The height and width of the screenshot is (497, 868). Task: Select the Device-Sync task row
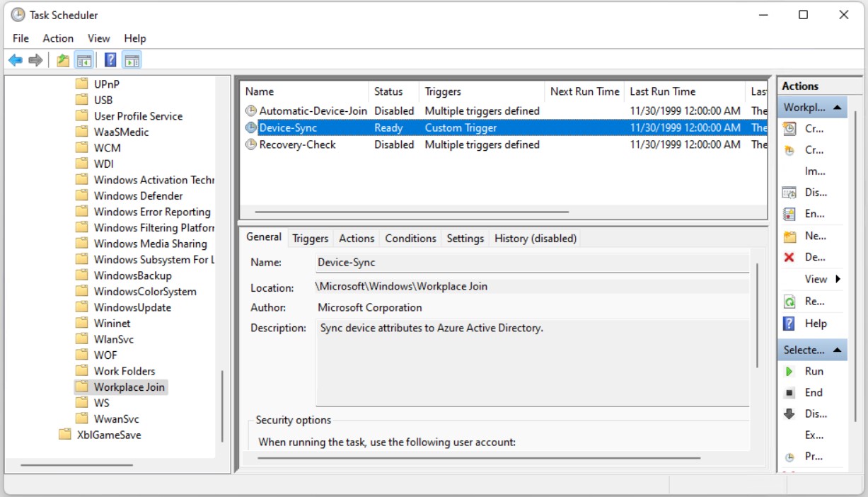[503, 128]
